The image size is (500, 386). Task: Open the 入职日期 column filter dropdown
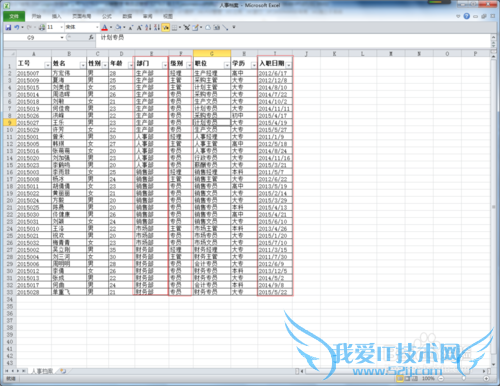289,65
